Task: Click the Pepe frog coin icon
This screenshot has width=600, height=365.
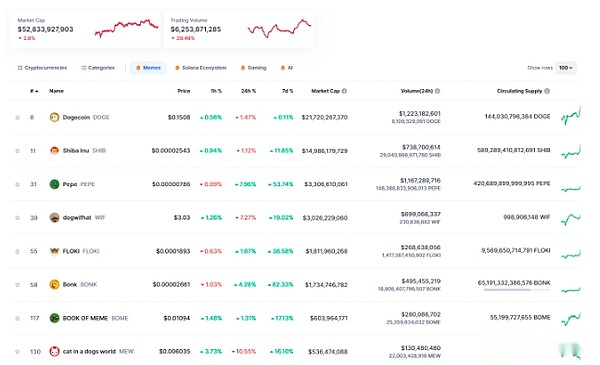Action: [54, 184]
